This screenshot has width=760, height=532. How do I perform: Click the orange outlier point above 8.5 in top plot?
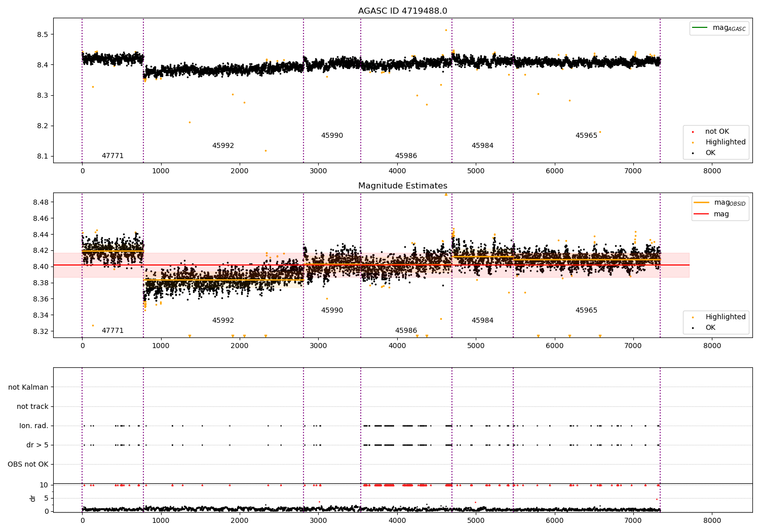tap(446, 30)
